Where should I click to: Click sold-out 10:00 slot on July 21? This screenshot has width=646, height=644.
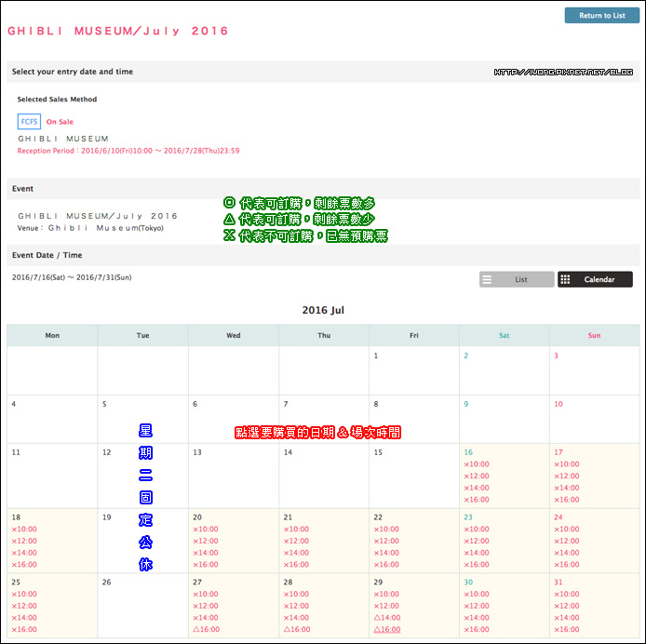point(296,529)
